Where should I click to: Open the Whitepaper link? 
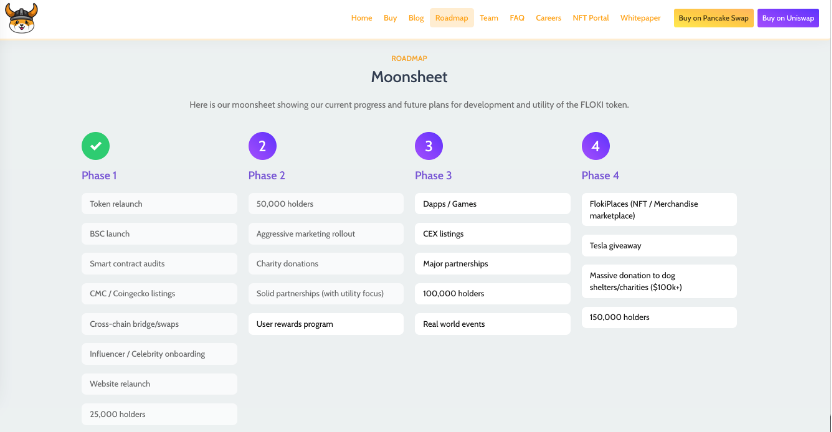[x=640, y=18]
